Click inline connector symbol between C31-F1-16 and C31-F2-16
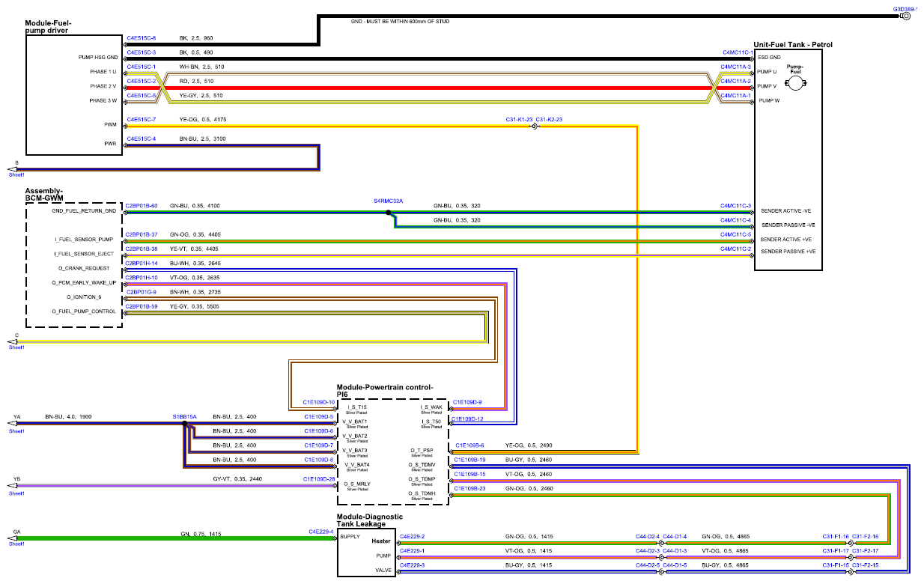The height and width of the screenshot is (584, 924). coord(851,544)
